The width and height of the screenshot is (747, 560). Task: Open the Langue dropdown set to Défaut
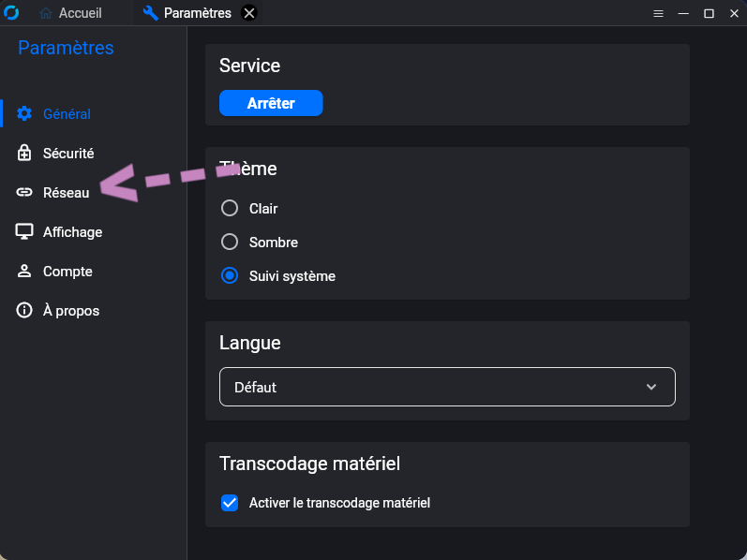click(x=446, y=387)
